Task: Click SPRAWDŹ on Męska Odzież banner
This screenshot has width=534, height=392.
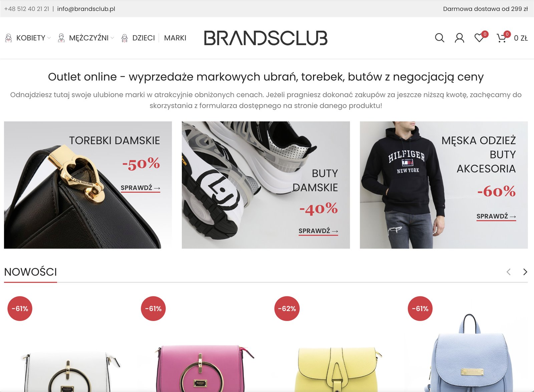Action: pos(496,217)
